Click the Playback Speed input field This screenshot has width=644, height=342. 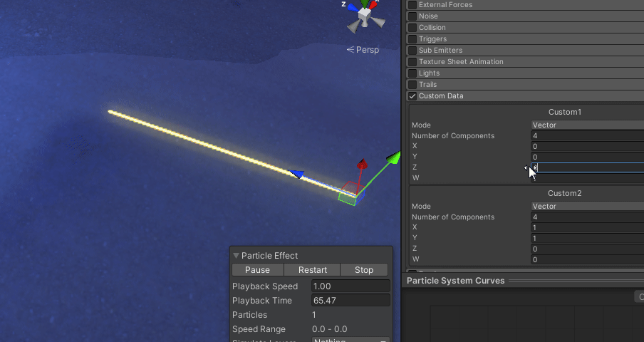pos(350,286)
